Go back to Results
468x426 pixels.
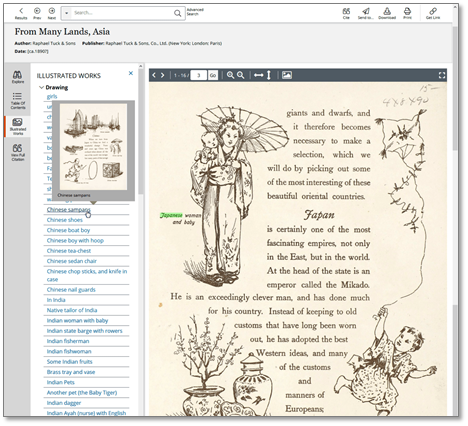[21, 14]
